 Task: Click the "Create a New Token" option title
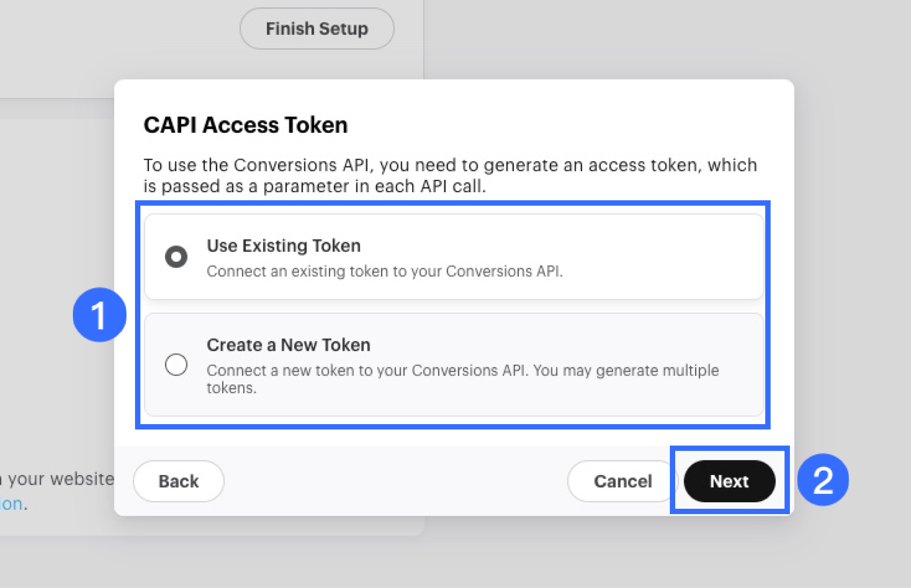click(288, 345)
